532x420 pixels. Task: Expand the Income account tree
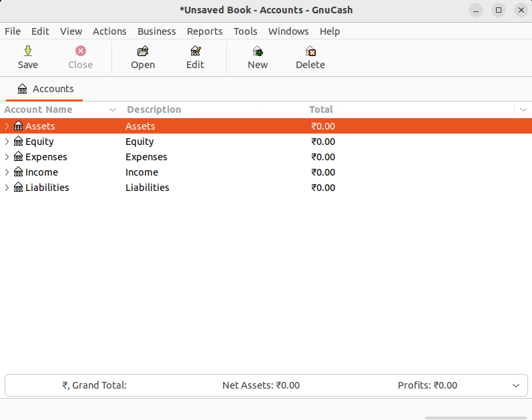[x=7, y=172]
